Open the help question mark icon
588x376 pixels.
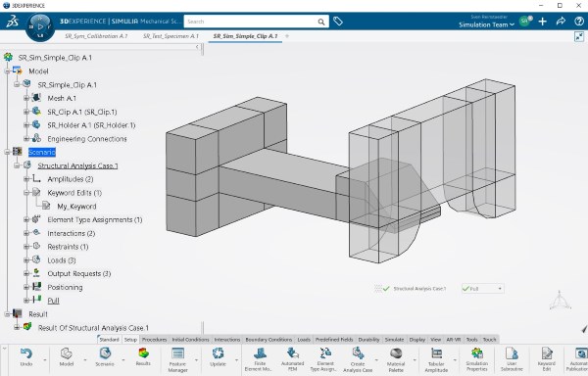coord(579,22)
